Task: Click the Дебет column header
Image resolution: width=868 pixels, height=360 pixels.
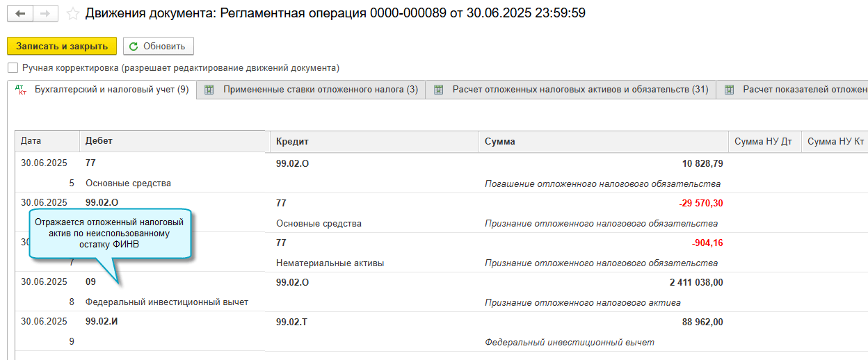Action: [99, 141]
